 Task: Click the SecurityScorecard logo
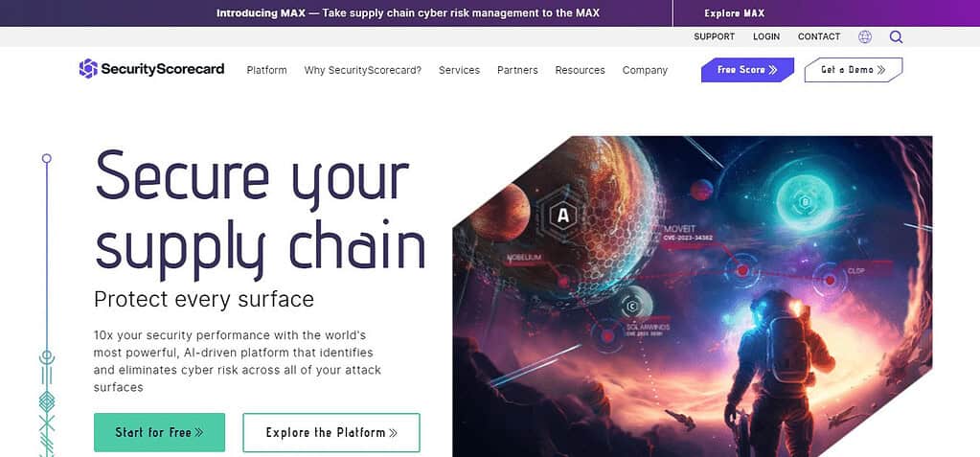(151, 69)
